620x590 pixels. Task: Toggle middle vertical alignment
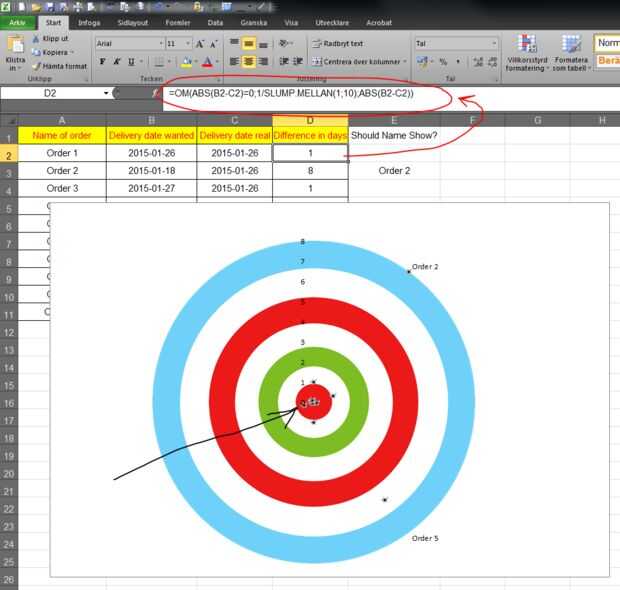tap(249, 43)
